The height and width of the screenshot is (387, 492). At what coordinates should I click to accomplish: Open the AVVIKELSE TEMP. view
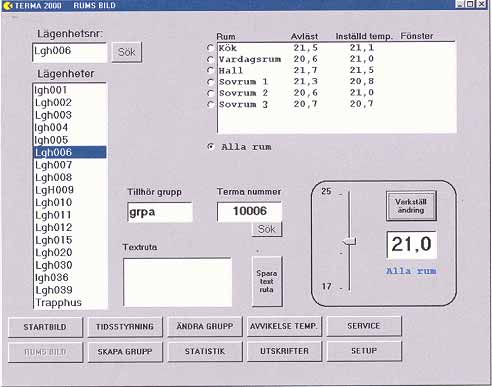[x=284, y=326]
